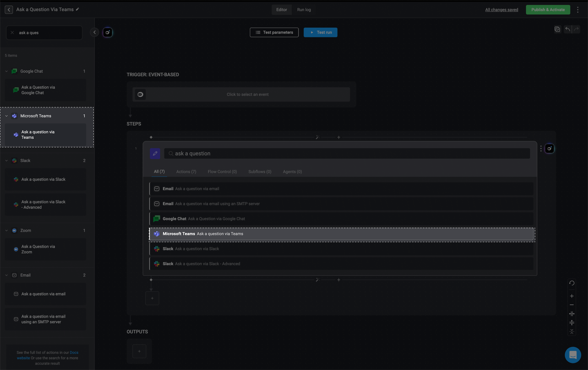Choose Ask a question via Slack - Advanced in sidebar

45,205
